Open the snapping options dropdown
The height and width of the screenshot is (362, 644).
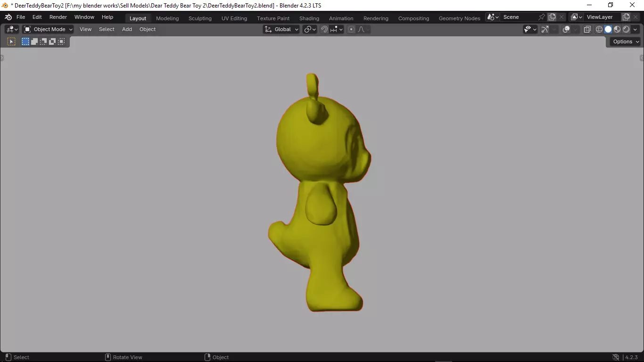[337, 29]
